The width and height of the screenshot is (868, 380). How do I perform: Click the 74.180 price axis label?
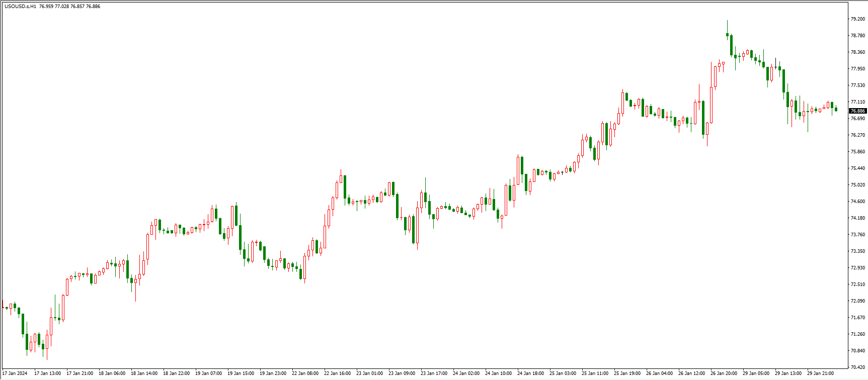[858, 218]
